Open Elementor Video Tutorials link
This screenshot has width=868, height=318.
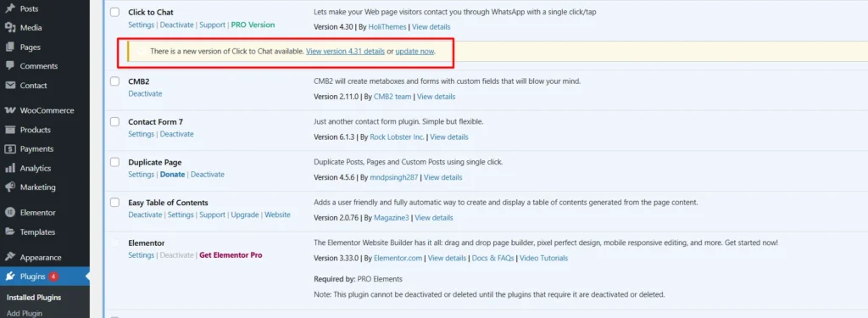pyautogui.click(x=543, y=258)
